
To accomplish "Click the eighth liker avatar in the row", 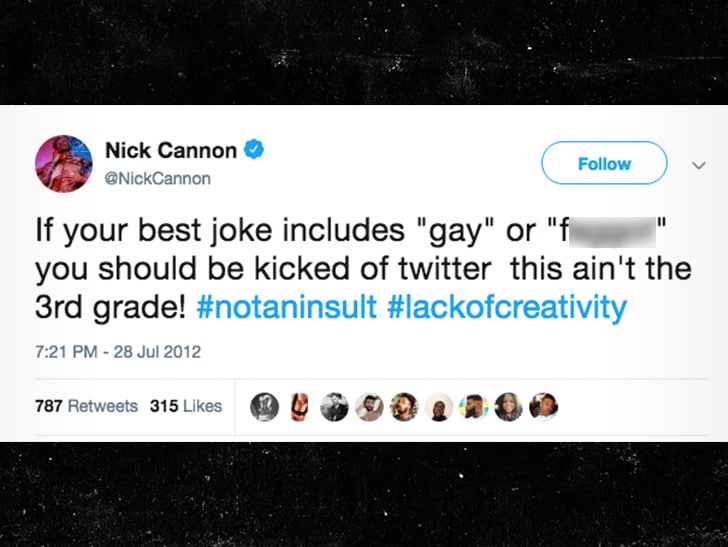I will tap(507, 406).
